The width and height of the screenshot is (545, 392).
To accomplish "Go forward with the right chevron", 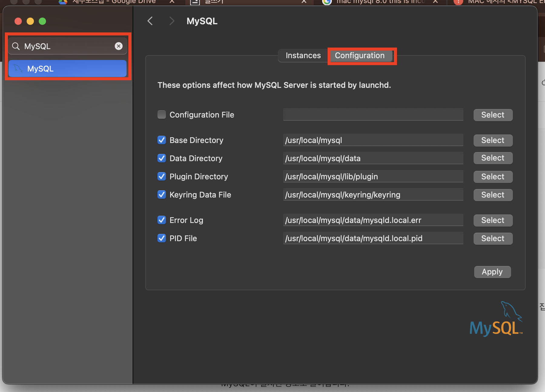I will (x=172, y=21).
